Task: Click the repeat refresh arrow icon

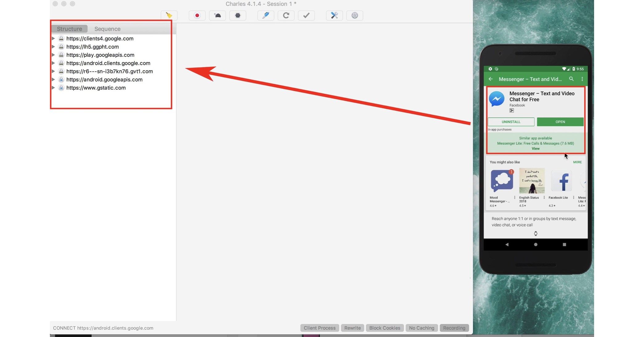Action: click(286, 15)
